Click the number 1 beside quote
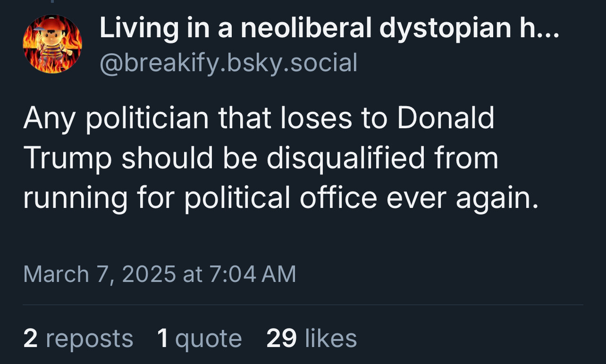 coord(162,339)
